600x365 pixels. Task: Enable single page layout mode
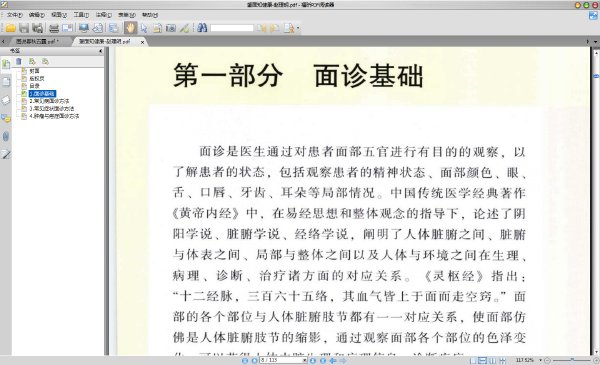(x=473, y=360)
